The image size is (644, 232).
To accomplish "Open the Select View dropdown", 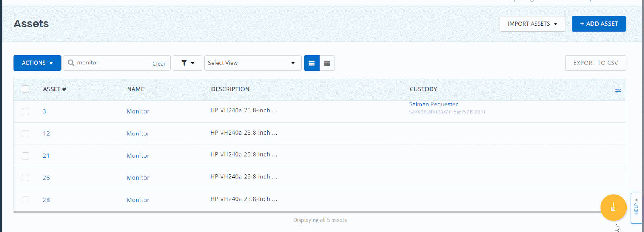I will click(252, 63).
